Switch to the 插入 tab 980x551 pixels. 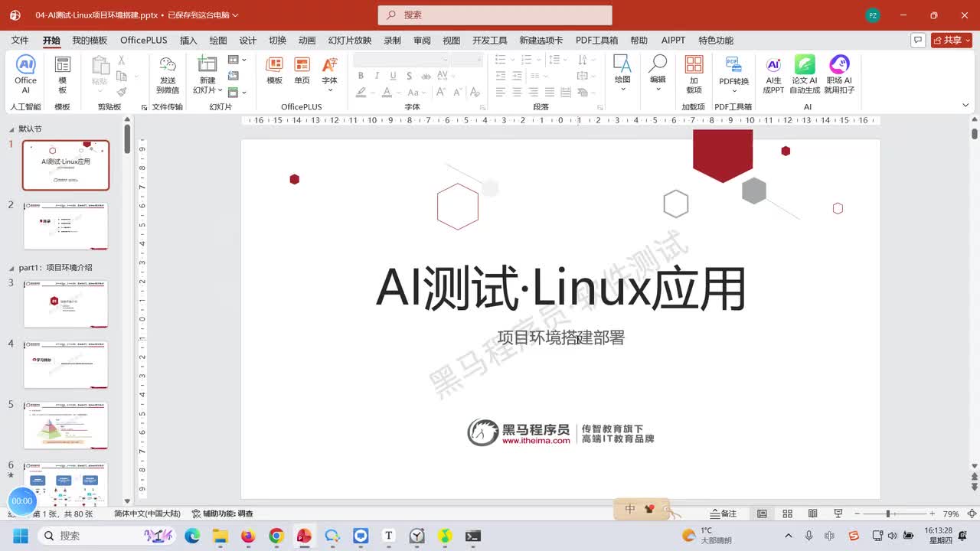click(x=188, y=41)
